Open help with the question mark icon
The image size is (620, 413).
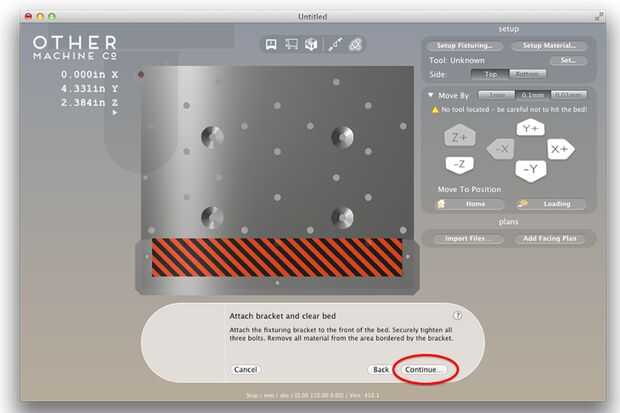tap(457, 316)
